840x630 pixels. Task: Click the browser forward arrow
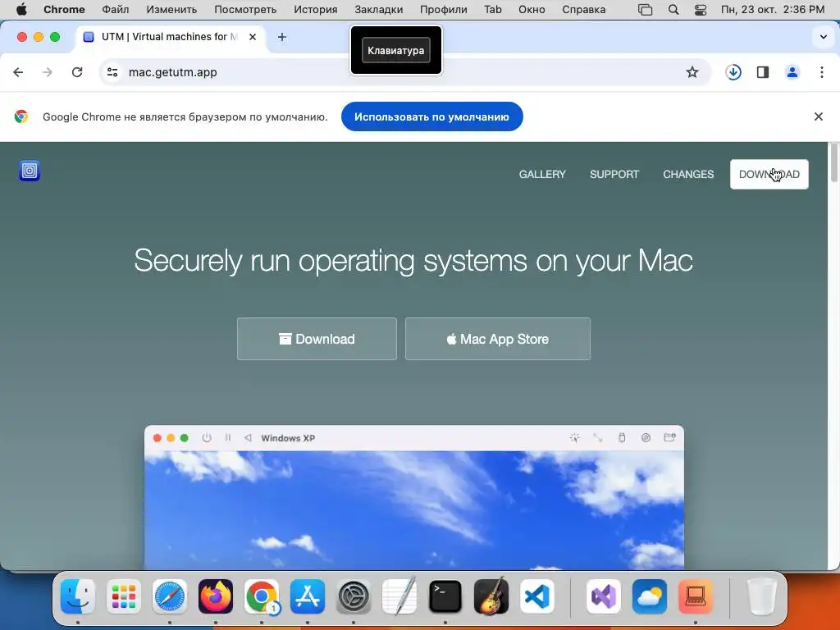pyautogui.click(x=48, y=72)
